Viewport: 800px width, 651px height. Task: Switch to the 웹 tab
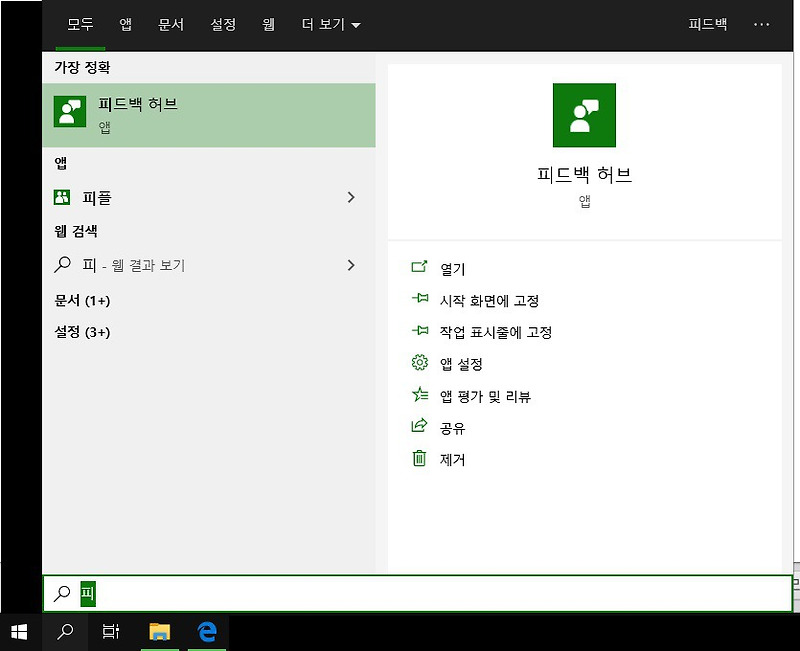[268, 24]
